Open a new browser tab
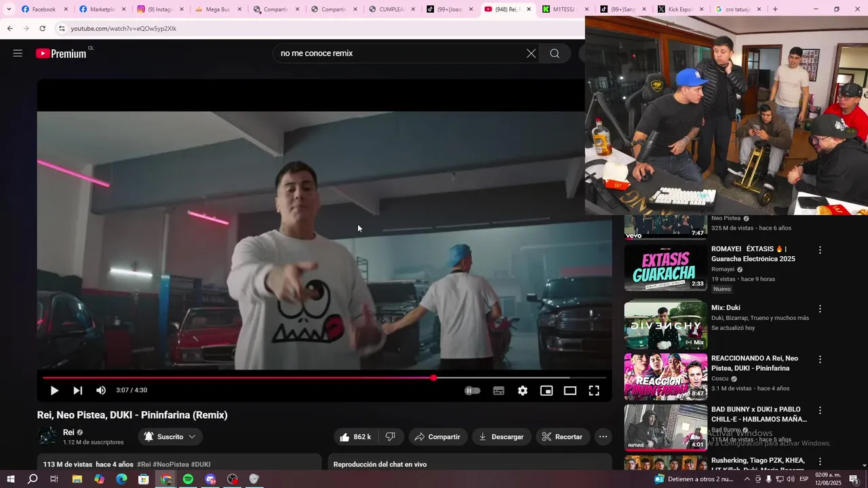Screen dimensions: 868x488 (x=775, y=9)
